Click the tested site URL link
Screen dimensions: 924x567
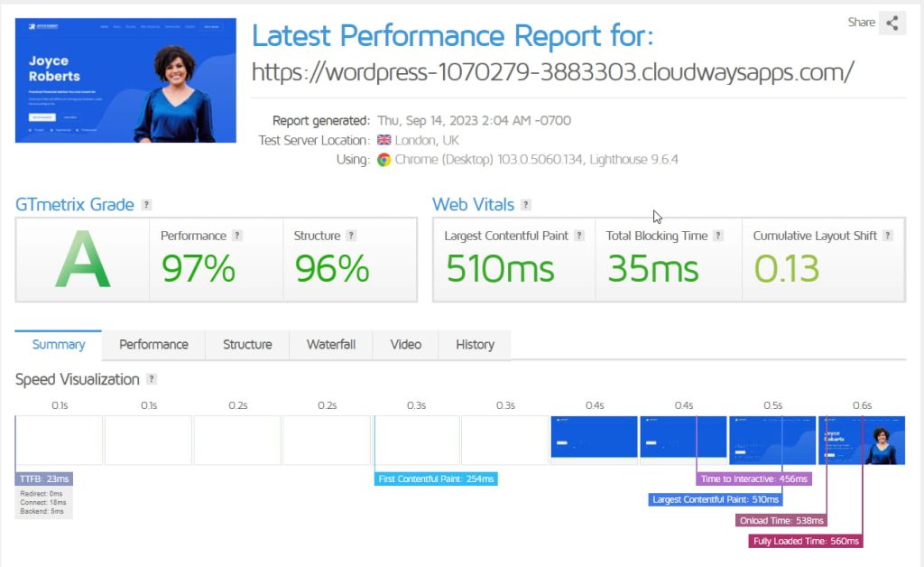[552, 72]
